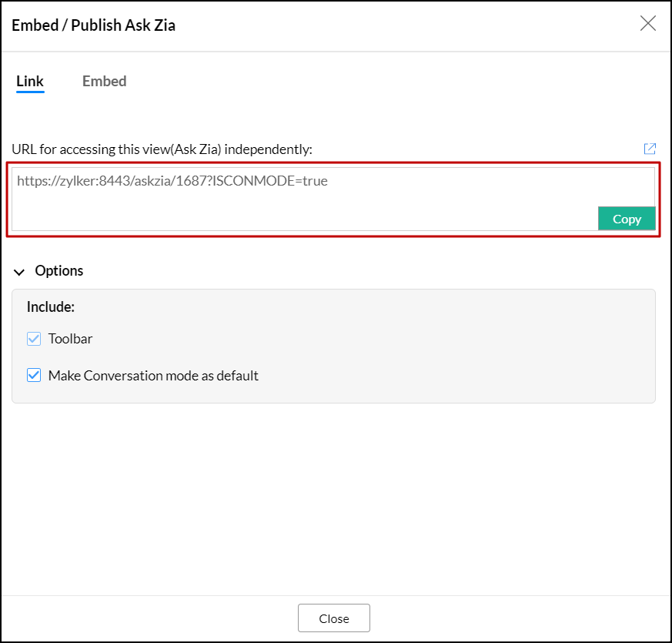Switch to the Embed tab
Screen dimensions: 672x643
(104, 81)
